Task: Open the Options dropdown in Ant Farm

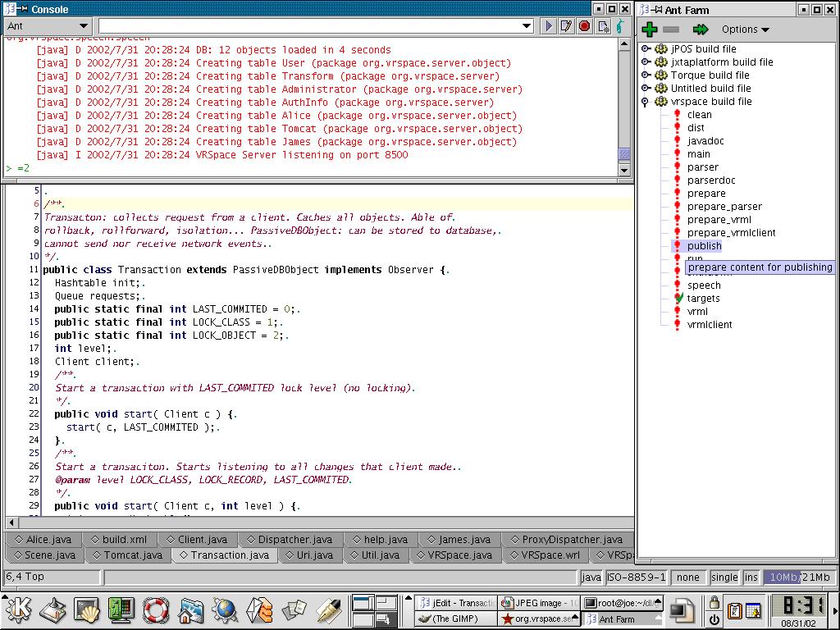Action: [745, 30]
